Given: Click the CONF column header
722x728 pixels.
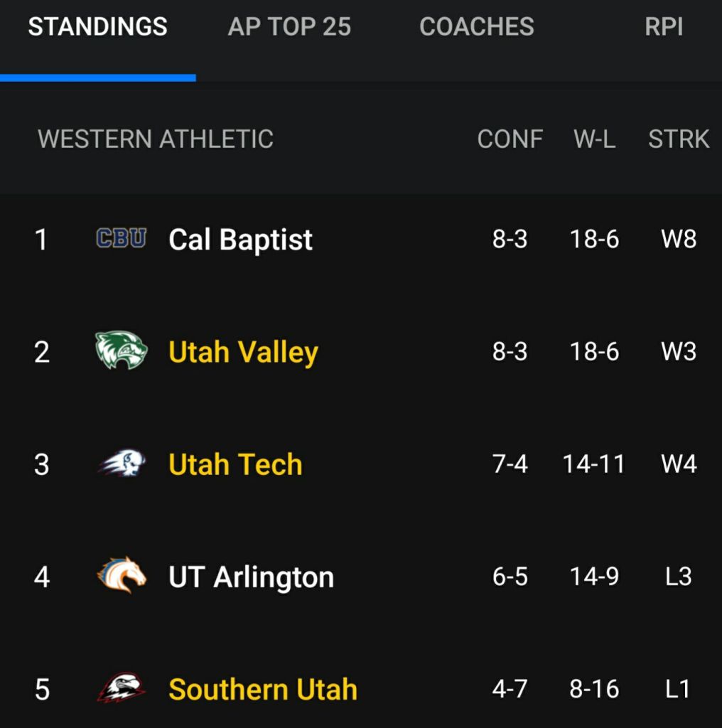Looking at the screenshot, I should pos(510,139).
